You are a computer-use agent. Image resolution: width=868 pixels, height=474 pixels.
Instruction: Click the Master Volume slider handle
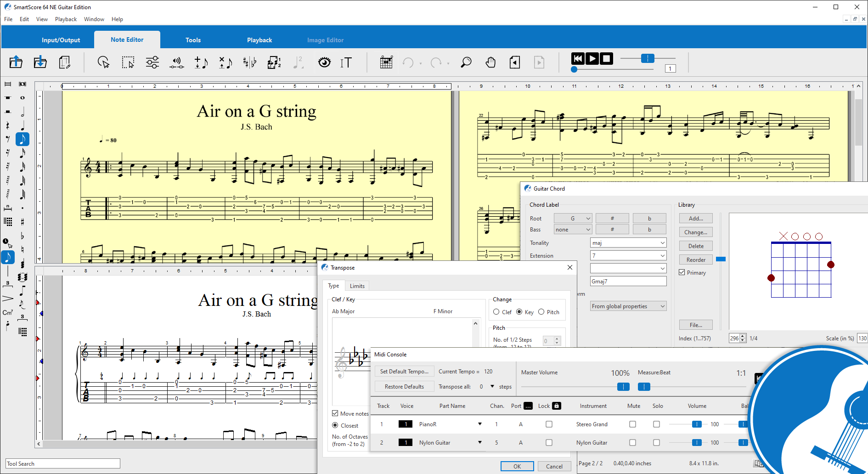coord(623,387)
